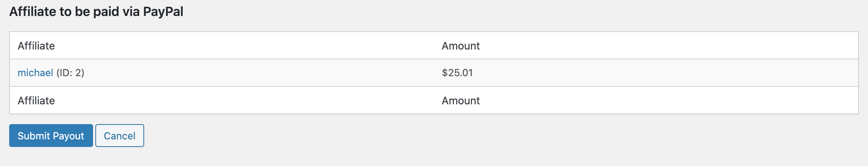This screenshot has width=868, height=166.
Task: Click the word Payout on the blue button
Action: pos(69,136)
